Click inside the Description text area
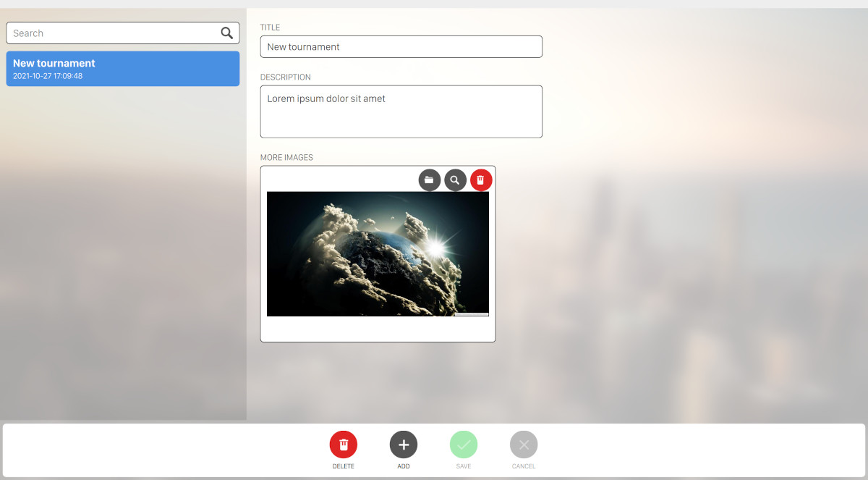Screen dimensions: 868x480 pos(401,111)
